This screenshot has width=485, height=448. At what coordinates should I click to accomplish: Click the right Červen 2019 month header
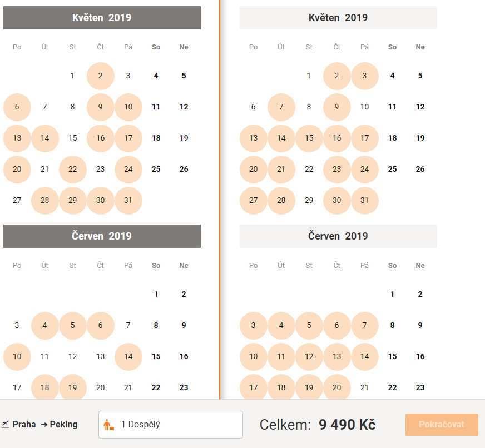pyautogui.click(x=338, y=236)
